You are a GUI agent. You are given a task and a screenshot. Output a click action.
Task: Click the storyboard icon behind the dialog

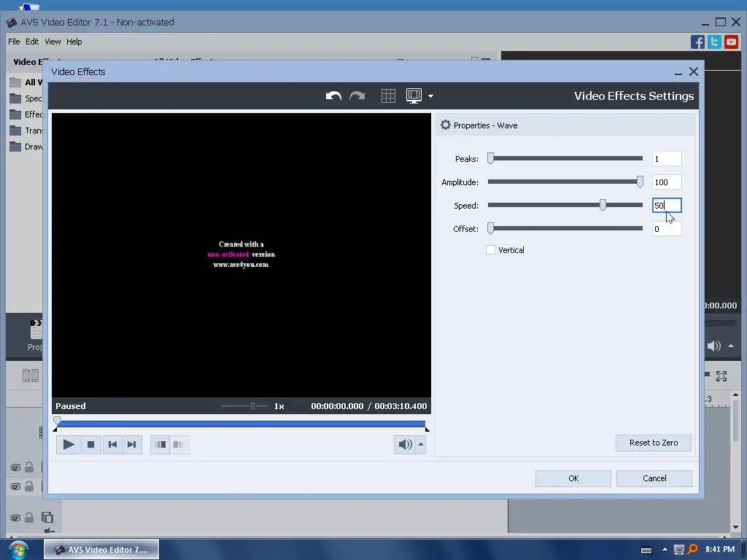[x=31, y=376]
